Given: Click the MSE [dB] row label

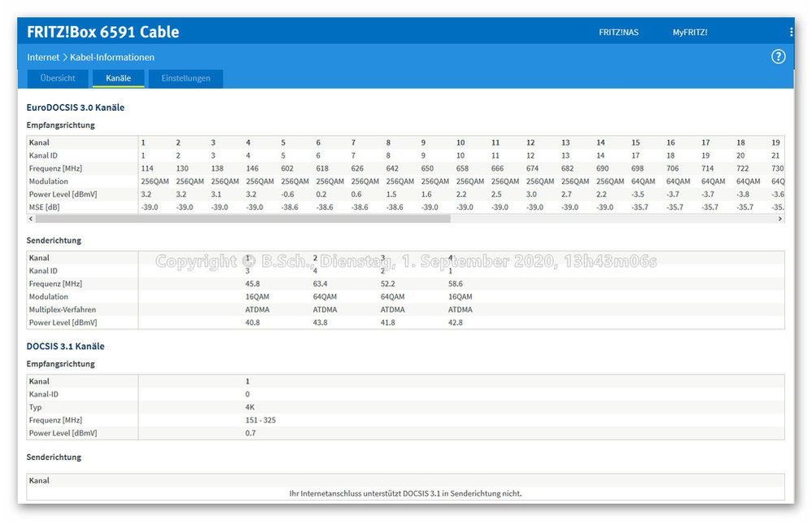Looking at the screenshot, I should point(44,207).
